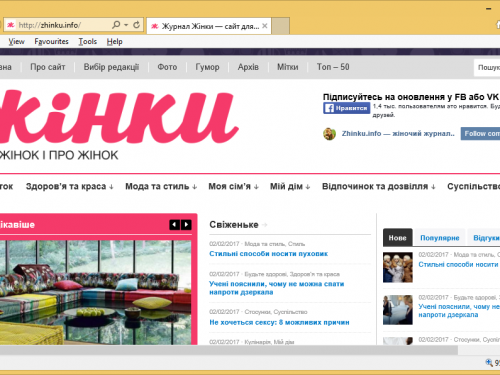The image size is (500, 375).
Task: Open the Help menu
Action: [115, 42]
